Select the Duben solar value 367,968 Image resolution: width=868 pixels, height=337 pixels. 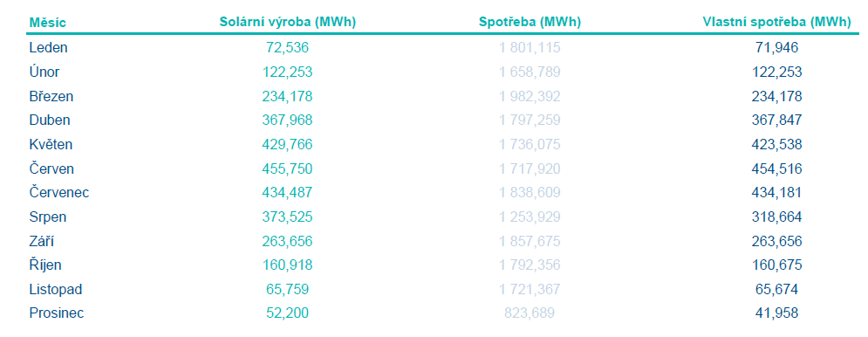tap(287, 120)
